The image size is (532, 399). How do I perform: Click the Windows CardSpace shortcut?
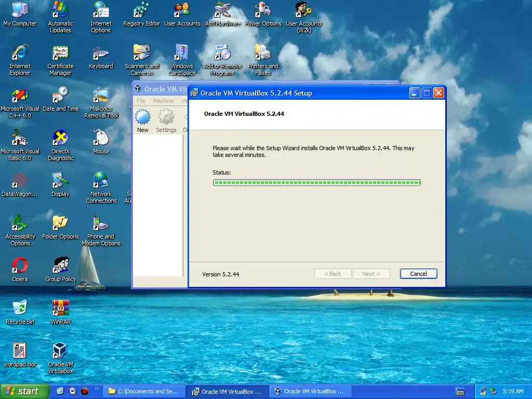(182, 60)
